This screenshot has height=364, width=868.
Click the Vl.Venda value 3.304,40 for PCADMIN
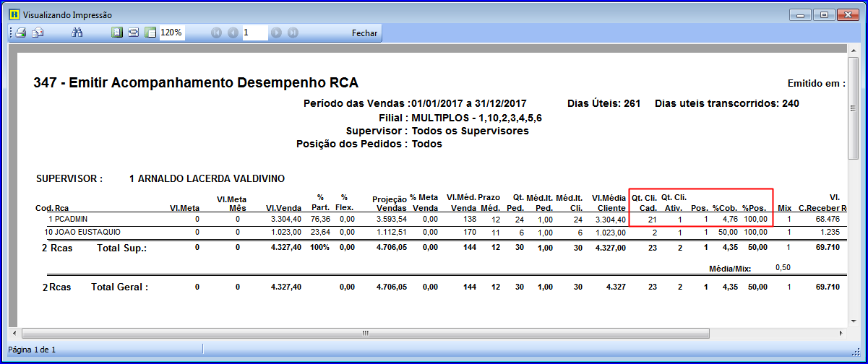[x=286, y=218]
